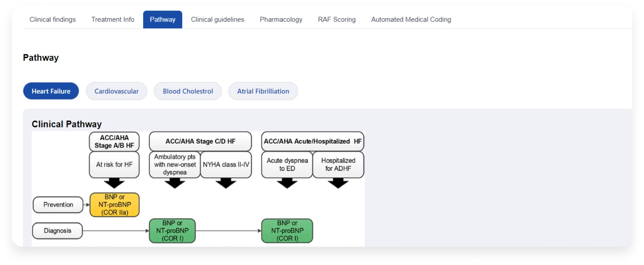The height and width of the screenshot is (265, 644).
Task: Click the Hospitalized for ADHF box
Action: coord(338,165)
